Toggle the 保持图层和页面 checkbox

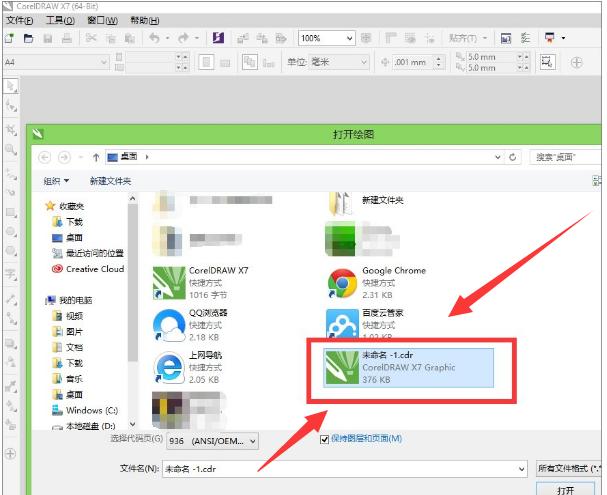324,439
